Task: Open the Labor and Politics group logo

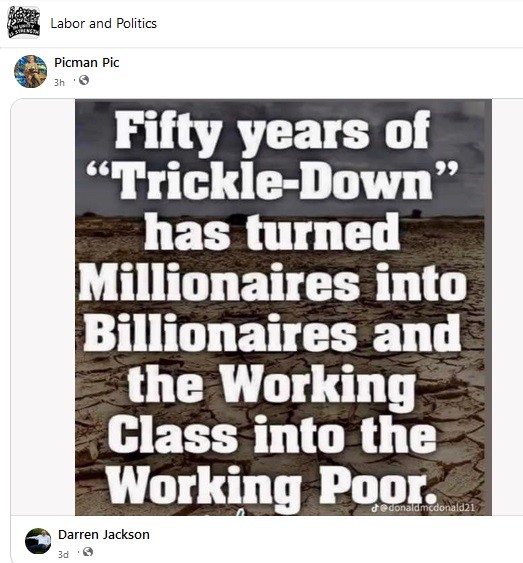Action: click(23, 22)
